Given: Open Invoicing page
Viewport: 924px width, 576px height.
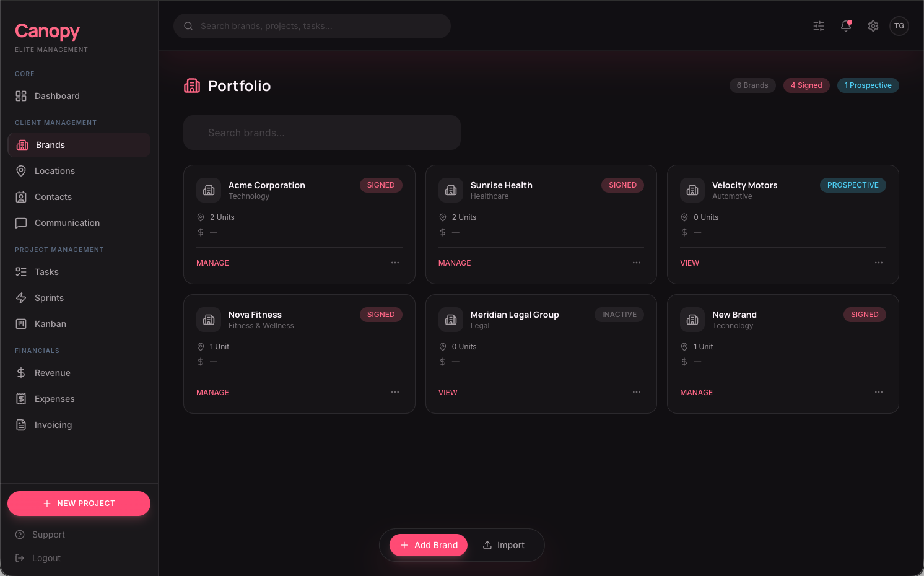Looking at the screenshot, I should 79,425.
